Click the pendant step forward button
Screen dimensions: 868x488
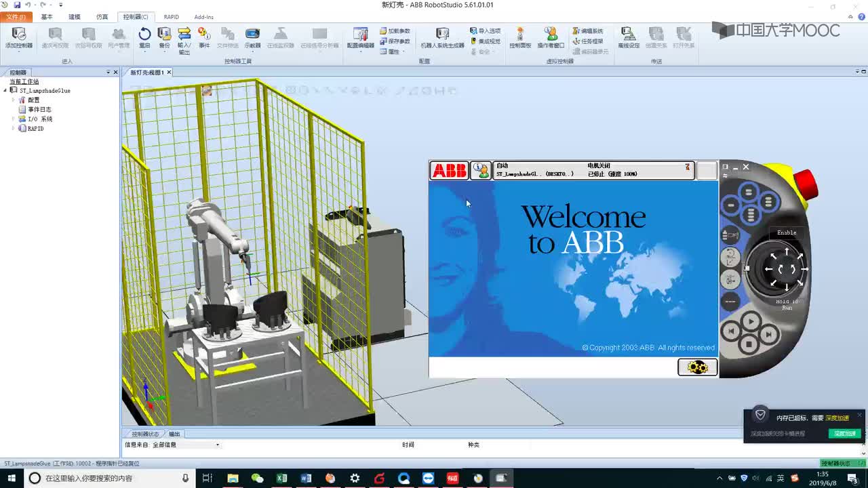[769, 333]
